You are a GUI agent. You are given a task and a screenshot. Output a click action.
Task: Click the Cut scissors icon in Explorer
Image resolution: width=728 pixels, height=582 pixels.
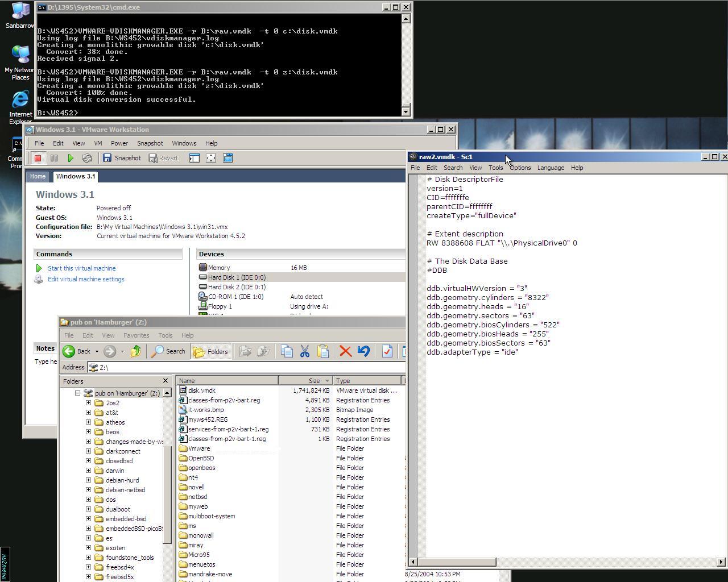click(305, 351)
